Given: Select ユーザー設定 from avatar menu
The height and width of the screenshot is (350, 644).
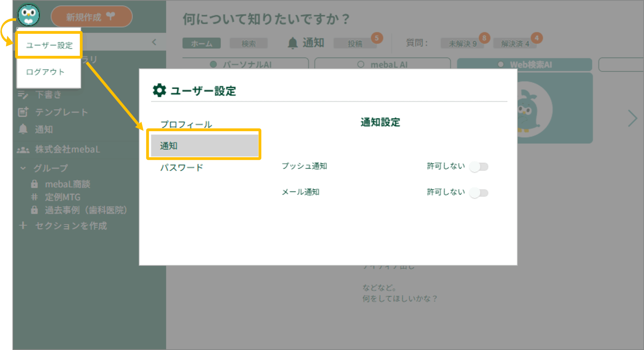Looking at the screenshot, I should [49, 45].
